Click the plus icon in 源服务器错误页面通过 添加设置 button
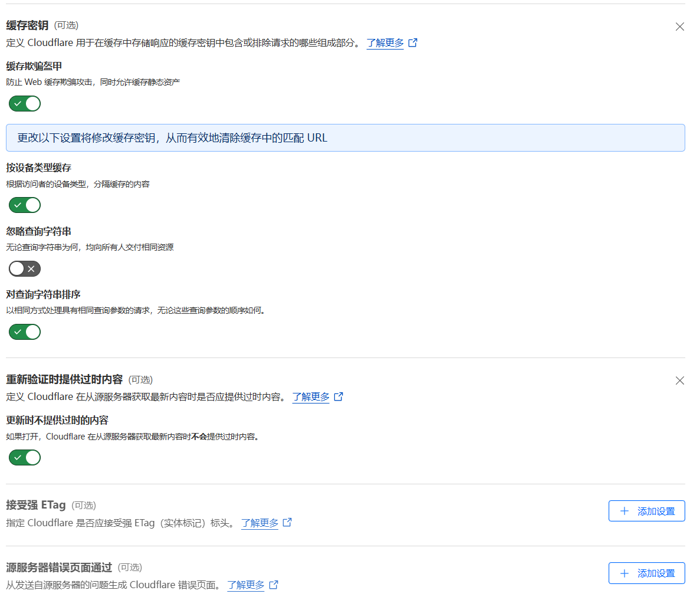 (625, 573)
